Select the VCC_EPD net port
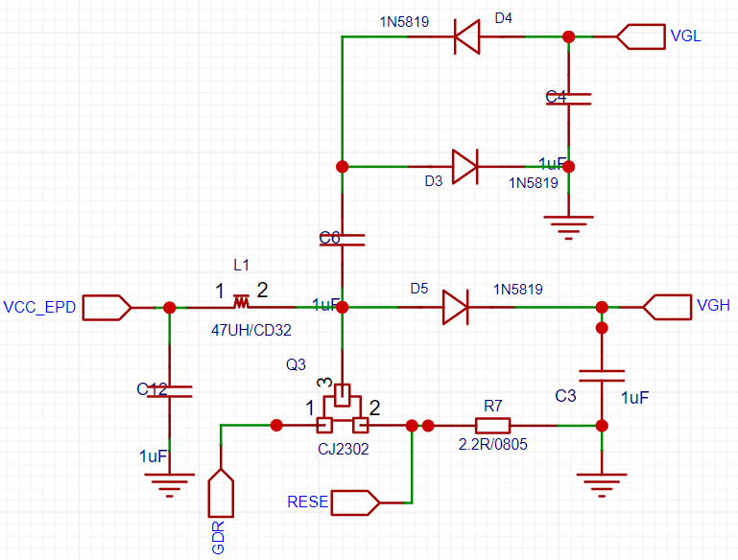 [107, 308]
